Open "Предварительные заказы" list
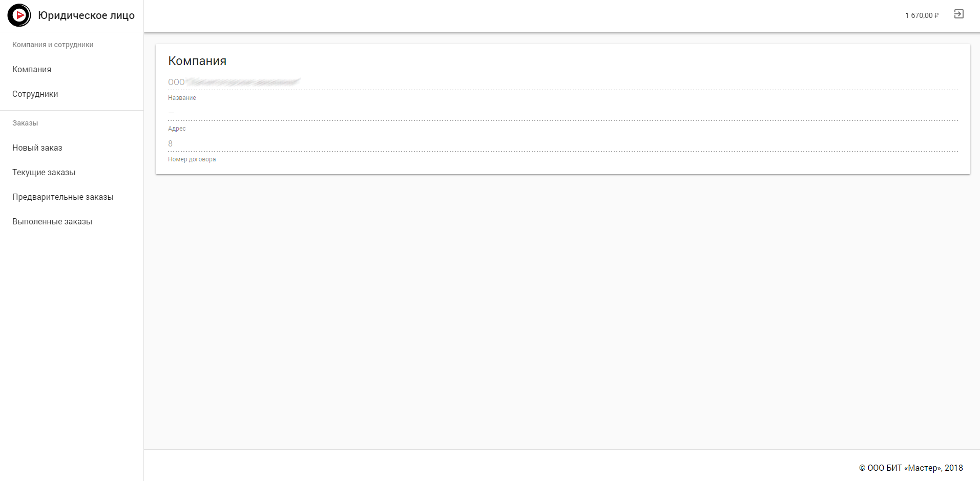 click(63, 197)
